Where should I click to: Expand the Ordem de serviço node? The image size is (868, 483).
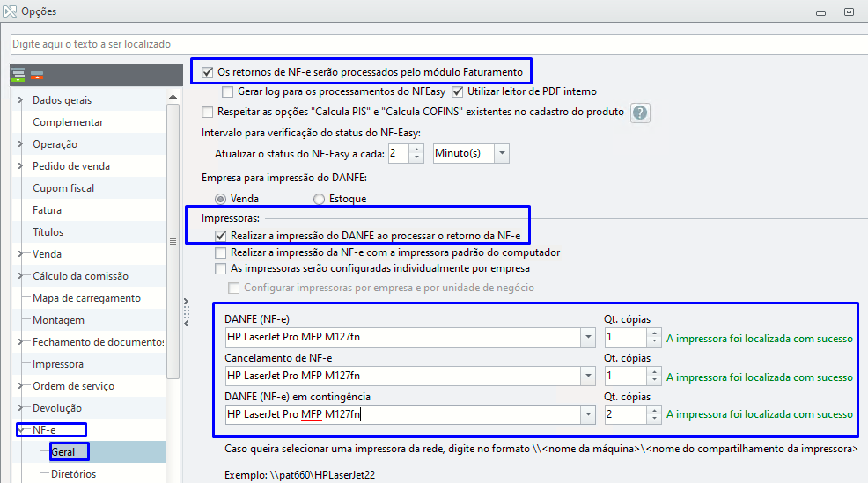20,386
